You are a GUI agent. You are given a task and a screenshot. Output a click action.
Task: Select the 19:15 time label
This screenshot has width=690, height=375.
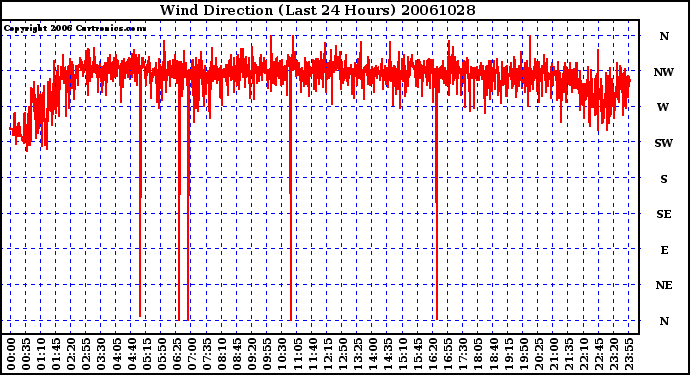[508, 354]
